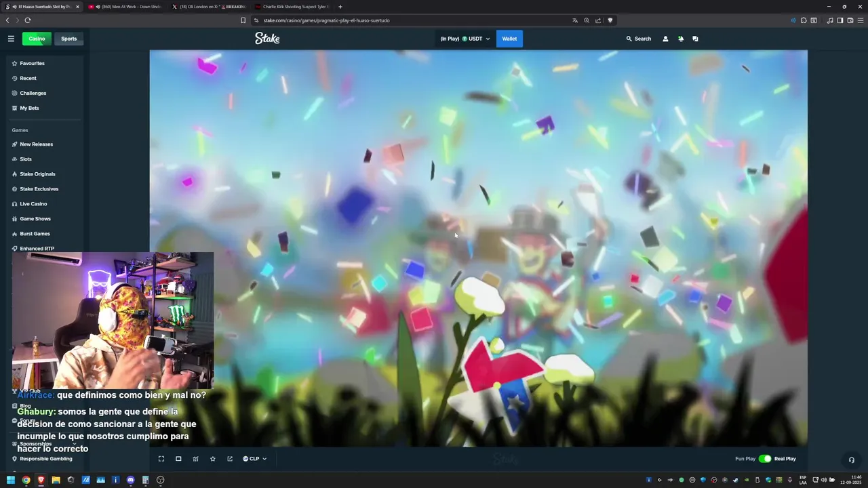868x488 pixels.
Task: Bookmark this page icon
Action: (x=243, y=20)
